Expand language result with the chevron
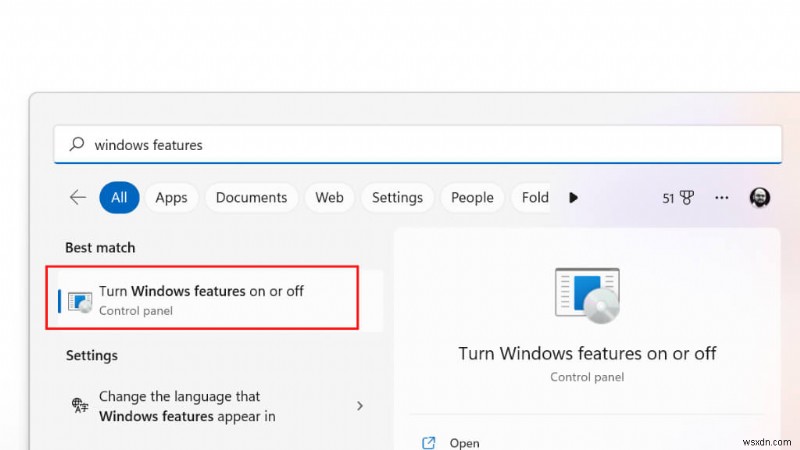 point(360,406)
